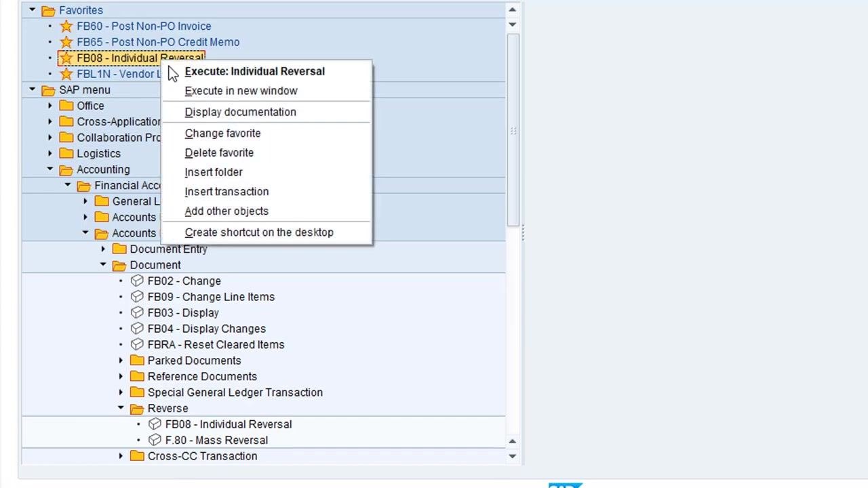Click the FB04 Display Changes transaction icon

137,328
